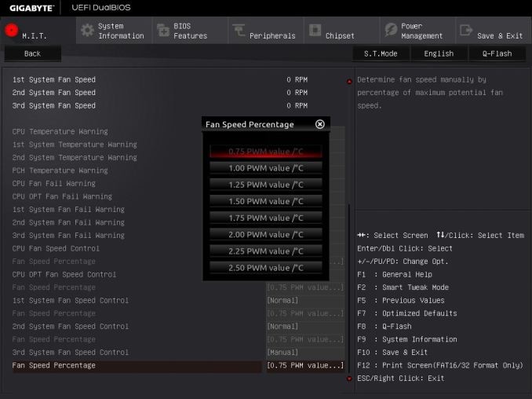This screenshot has height=399, width=532.
Task: Select 2.25 PWM value /°C option
Action: coord(266,251)
